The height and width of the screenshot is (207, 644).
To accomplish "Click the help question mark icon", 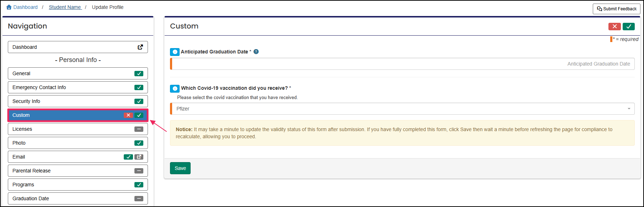I will click(256, 52).
